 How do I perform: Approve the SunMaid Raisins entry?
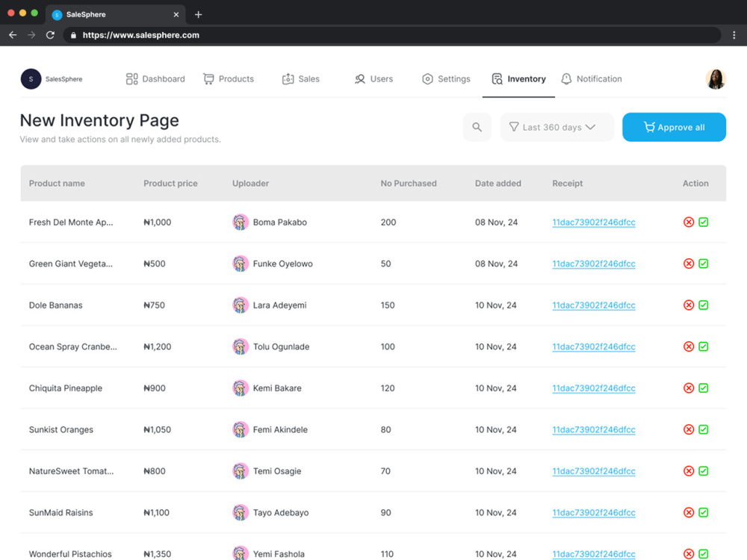click(x=703, y=512)
